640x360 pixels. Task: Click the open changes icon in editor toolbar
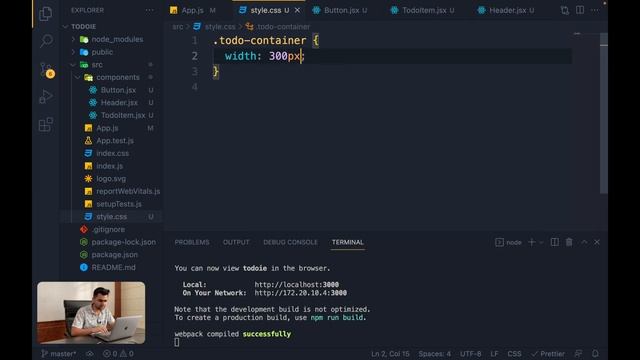tap(564, 10)
